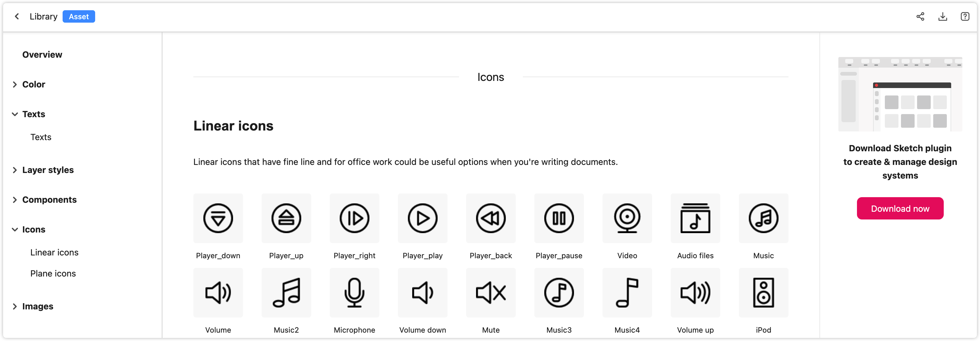Click the share icon in header
This screenshot has width=980, height=341.
tap(920, 16)
